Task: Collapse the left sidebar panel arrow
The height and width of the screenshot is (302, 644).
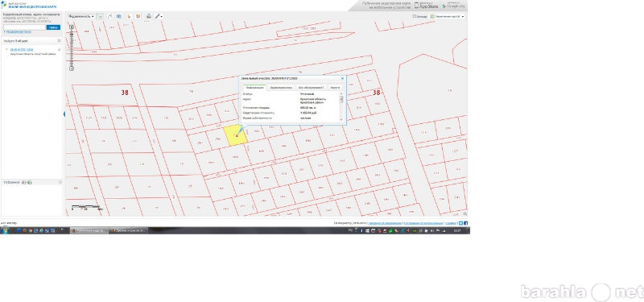Action: click(x=64, y=114)
